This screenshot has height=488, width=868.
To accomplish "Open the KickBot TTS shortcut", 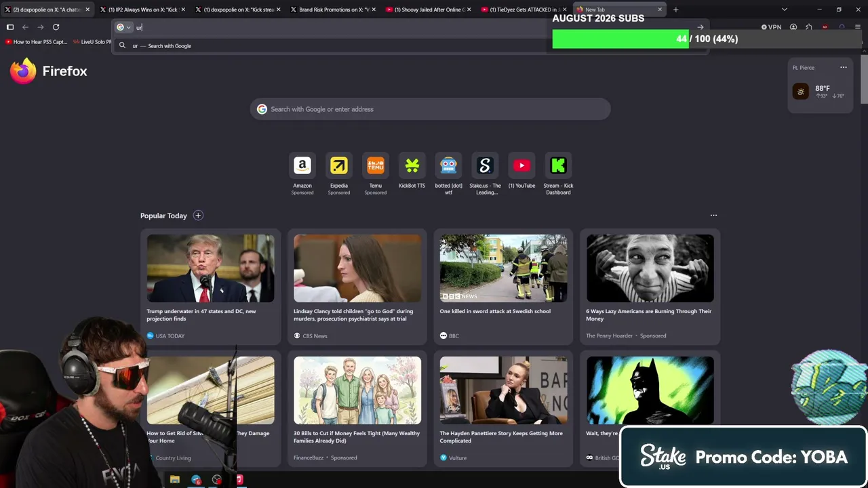I will point(412,171).
